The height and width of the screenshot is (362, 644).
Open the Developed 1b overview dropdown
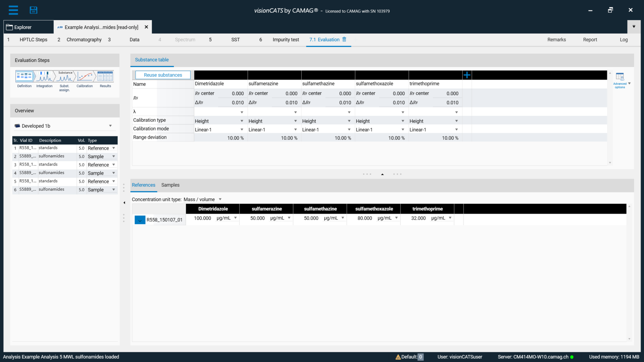coord(110,126)
